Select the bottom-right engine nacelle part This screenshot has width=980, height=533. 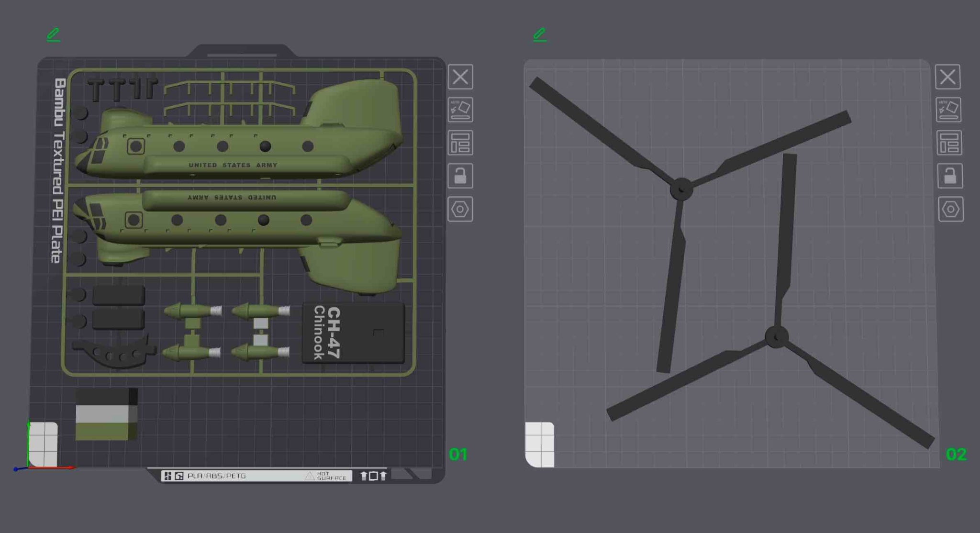(260, 353)
